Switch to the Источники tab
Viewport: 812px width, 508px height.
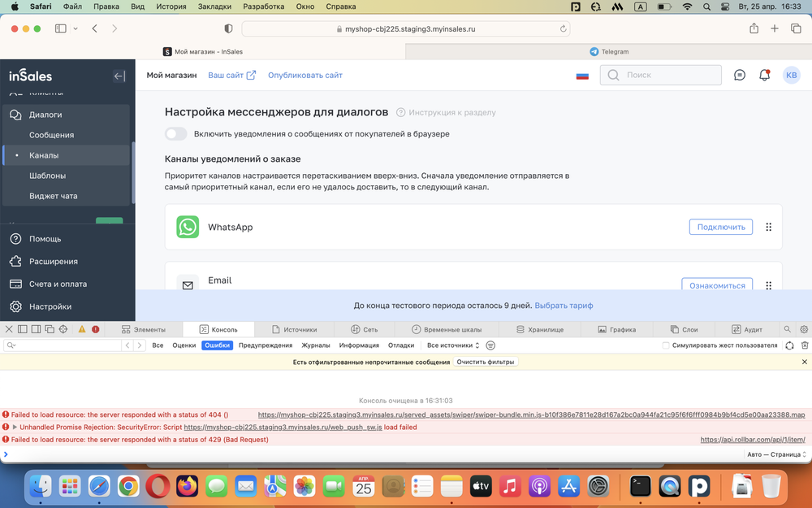point(295,328)
